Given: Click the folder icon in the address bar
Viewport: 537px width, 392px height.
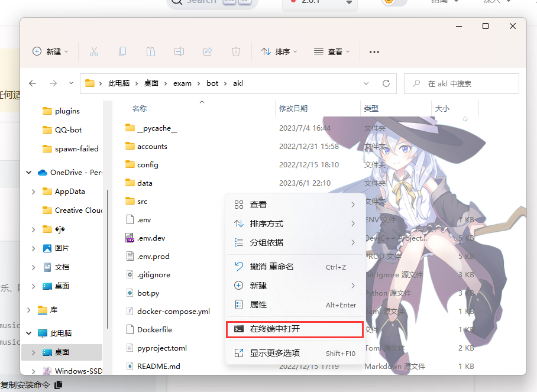Looking at the screenshot, I should click(90, 83).
